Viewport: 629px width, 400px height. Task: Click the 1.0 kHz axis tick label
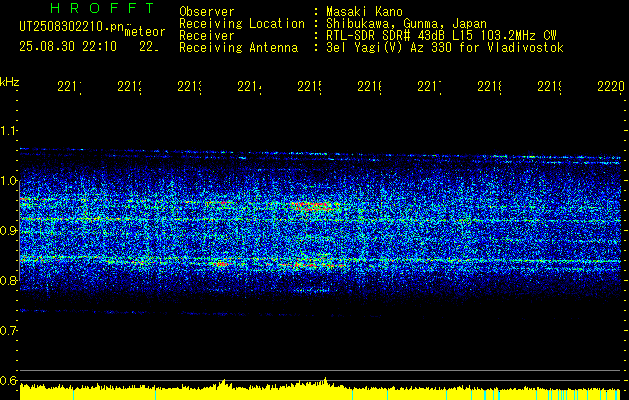[8, 181]
